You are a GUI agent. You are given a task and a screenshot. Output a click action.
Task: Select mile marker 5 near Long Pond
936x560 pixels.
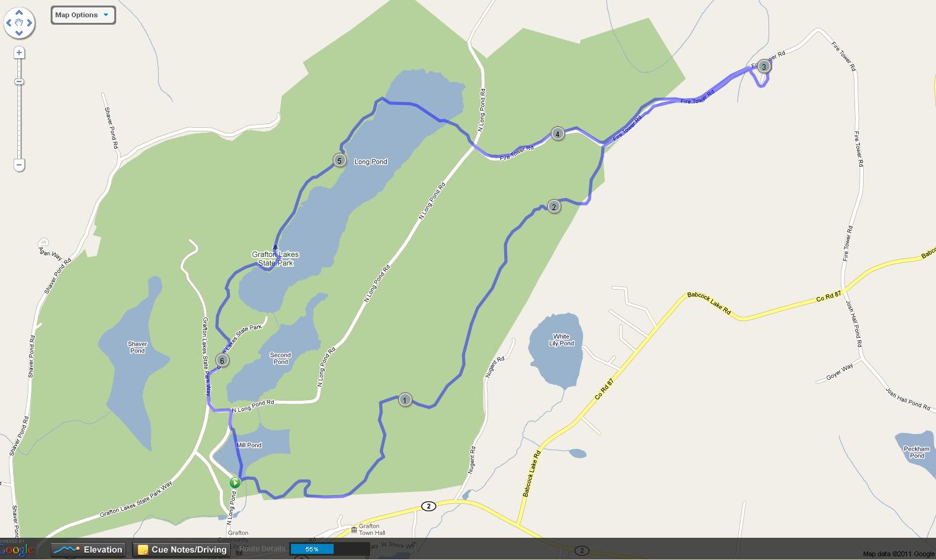(x=339, y=161)
